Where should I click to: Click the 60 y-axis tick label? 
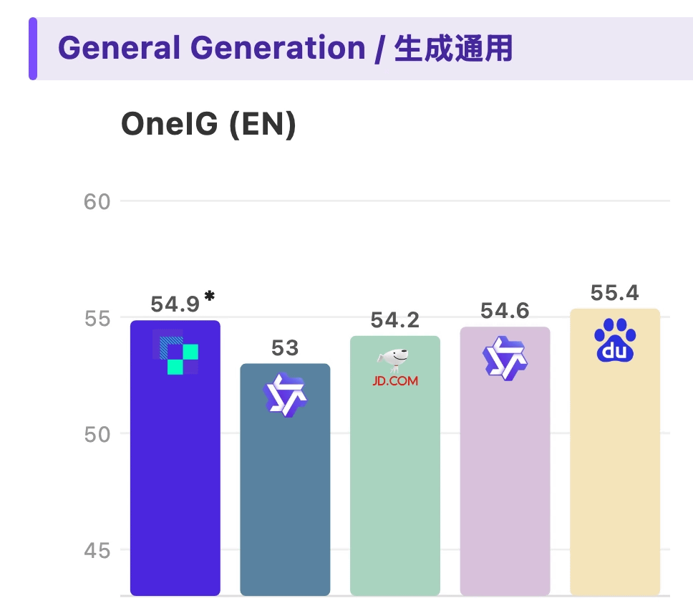pyautogui.click(x=97, y=202)
